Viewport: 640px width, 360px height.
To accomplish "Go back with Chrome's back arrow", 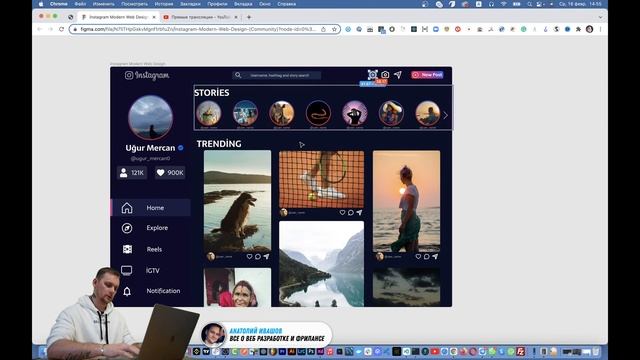I will click(40, 29).
